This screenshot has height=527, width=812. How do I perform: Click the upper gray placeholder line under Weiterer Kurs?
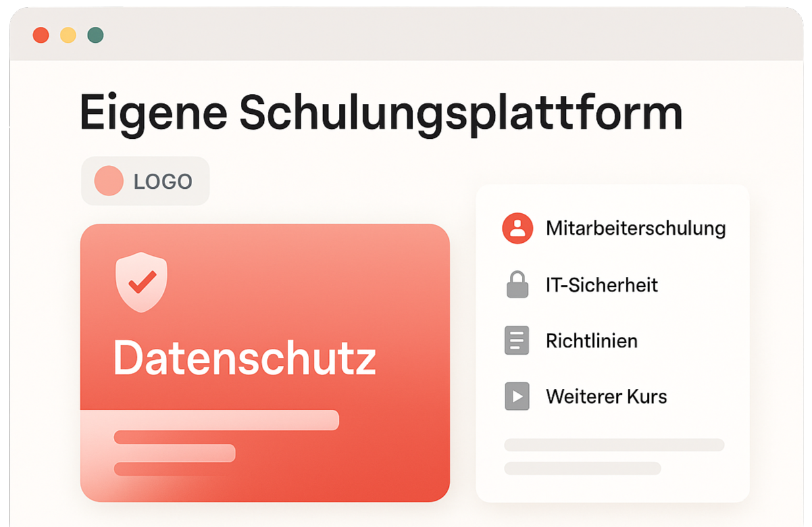(x=614, y=445)
